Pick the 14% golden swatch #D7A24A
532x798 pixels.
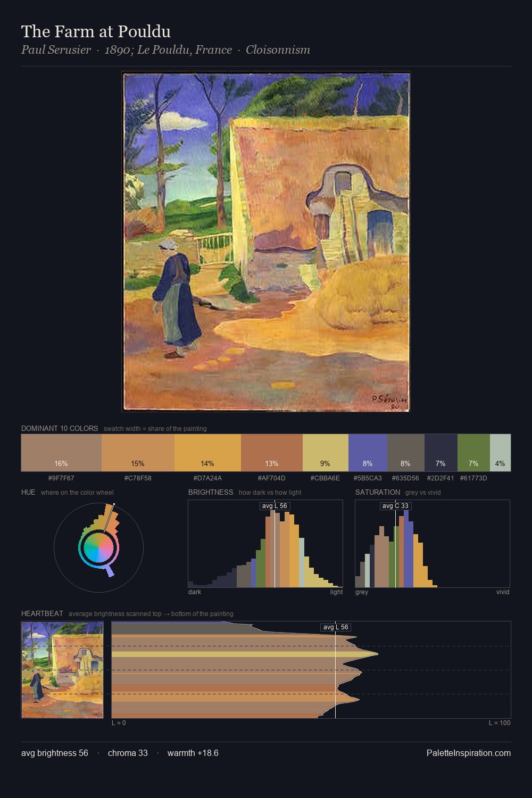click(207, 453)
